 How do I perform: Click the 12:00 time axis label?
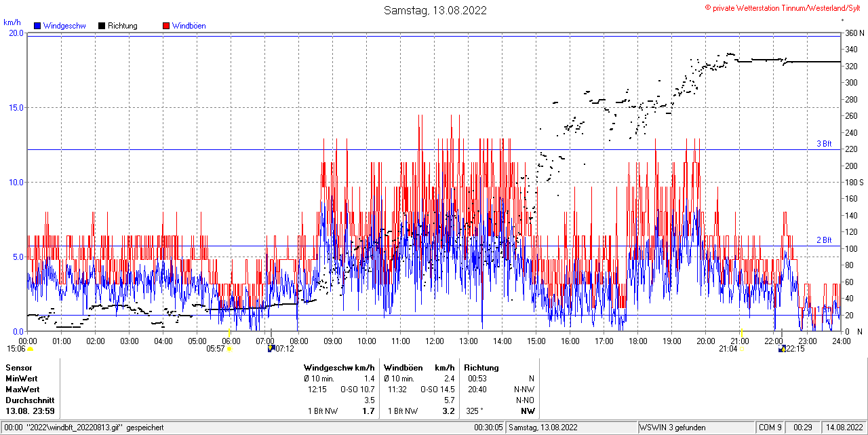pos(435,341)
